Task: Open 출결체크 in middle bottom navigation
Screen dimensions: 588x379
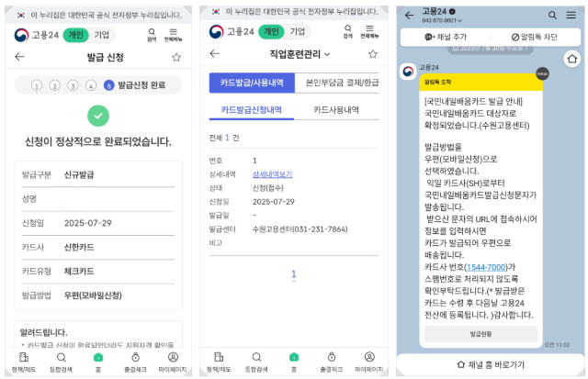Action: tap(332, 362)
